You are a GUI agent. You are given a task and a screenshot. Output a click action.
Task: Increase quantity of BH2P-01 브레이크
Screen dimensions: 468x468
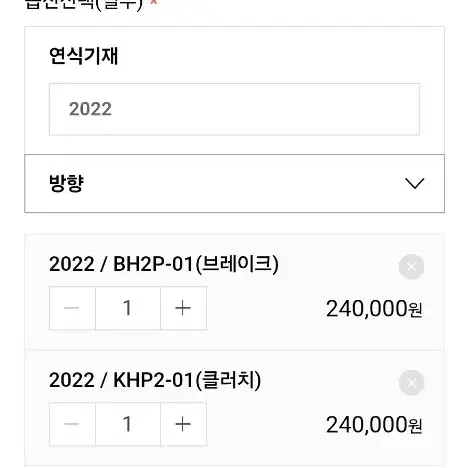[183, 308]
